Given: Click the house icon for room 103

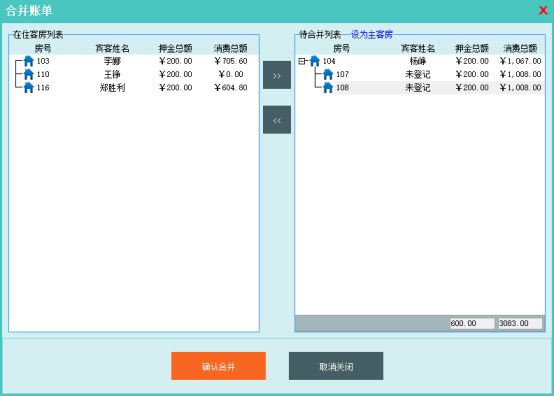Looking at the screenshot, I should (29, 61).
